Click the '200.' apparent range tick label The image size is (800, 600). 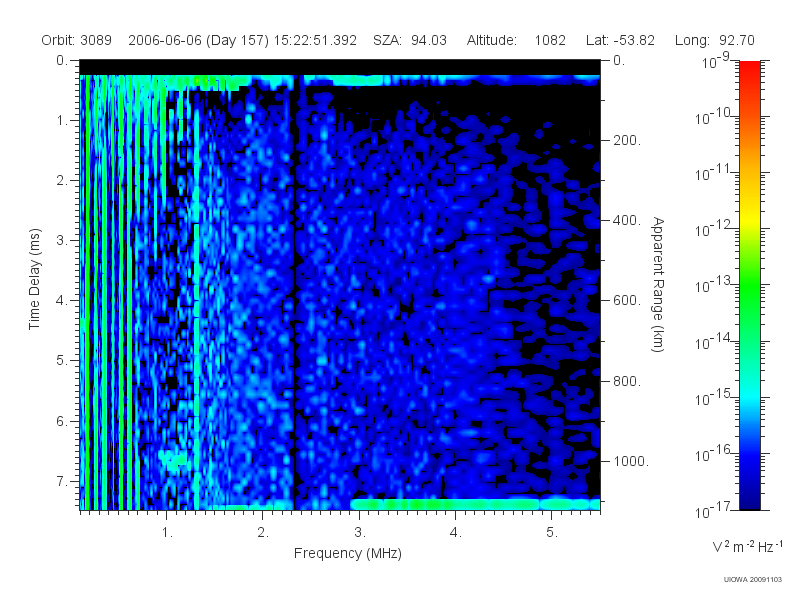click(x=627, y=140)
